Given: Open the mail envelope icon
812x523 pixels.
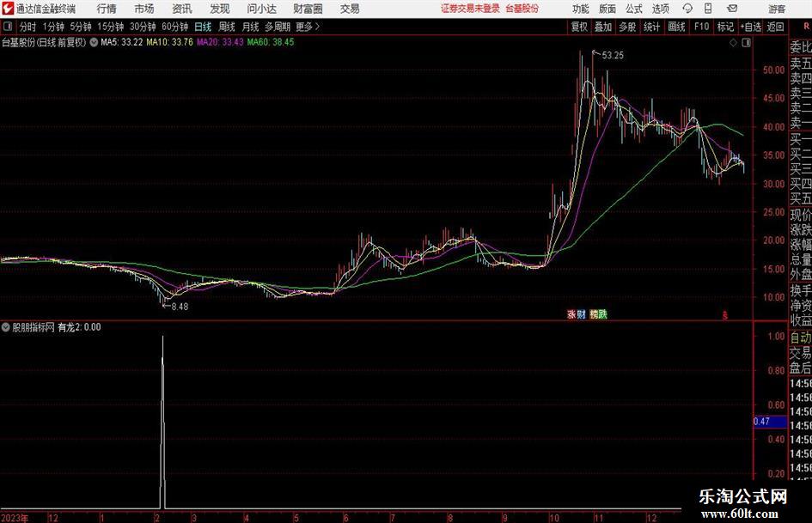Looking at the screenshot, I should [732, 9].
